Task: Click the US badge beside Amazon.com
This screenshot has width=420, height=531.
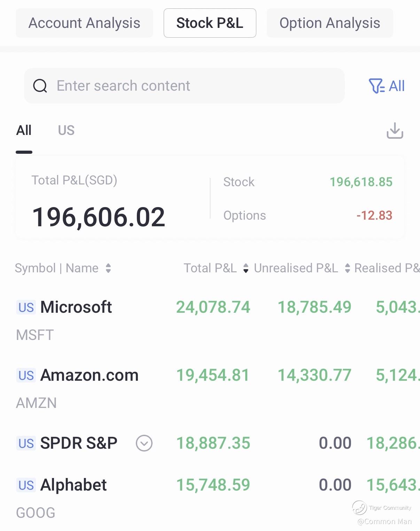Action: [26, 376]
